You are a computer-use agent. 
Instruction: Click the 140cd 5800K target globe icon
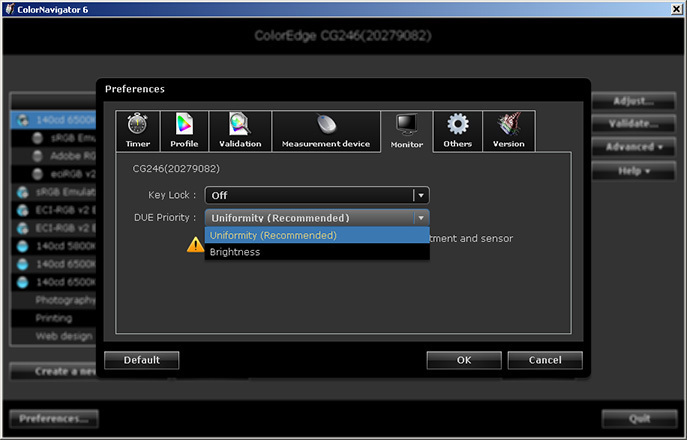coord(23,246)
